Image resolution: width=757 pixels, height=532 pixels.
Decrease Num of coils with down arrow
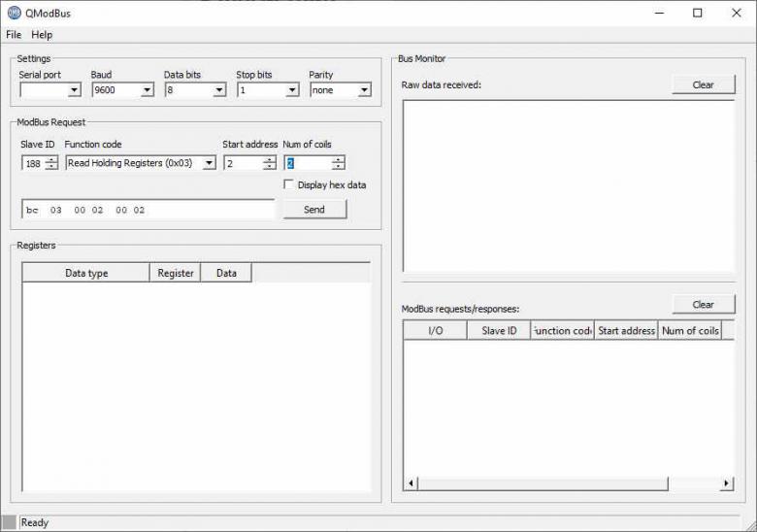click(x=339, y=167)
